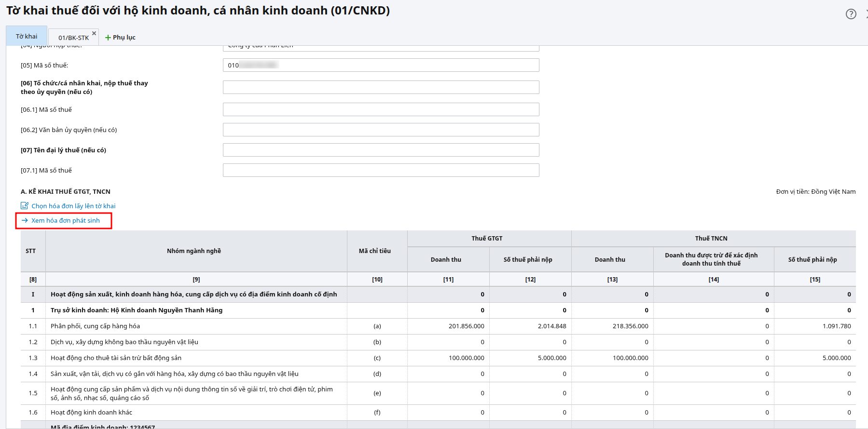Click the plus icon to add Phụ lục
Image resolution: width=868 pixels, height=429 pixels.
[x=108, y=38]
